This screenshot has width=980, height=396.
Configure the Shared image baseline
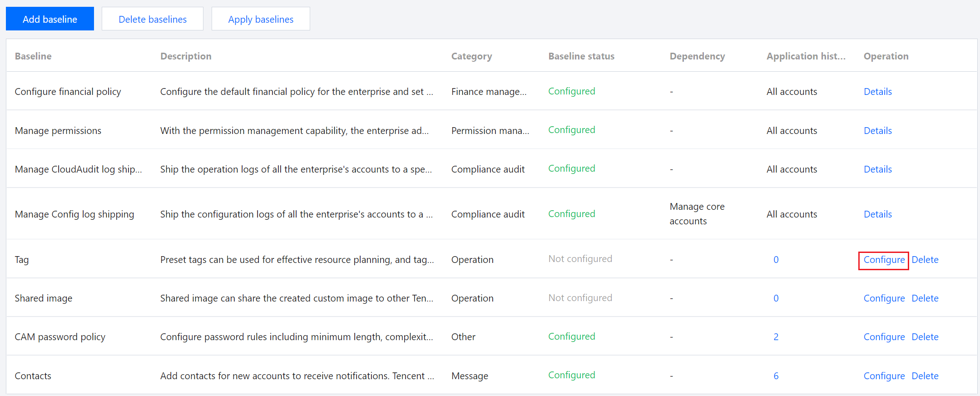[884, 298]
